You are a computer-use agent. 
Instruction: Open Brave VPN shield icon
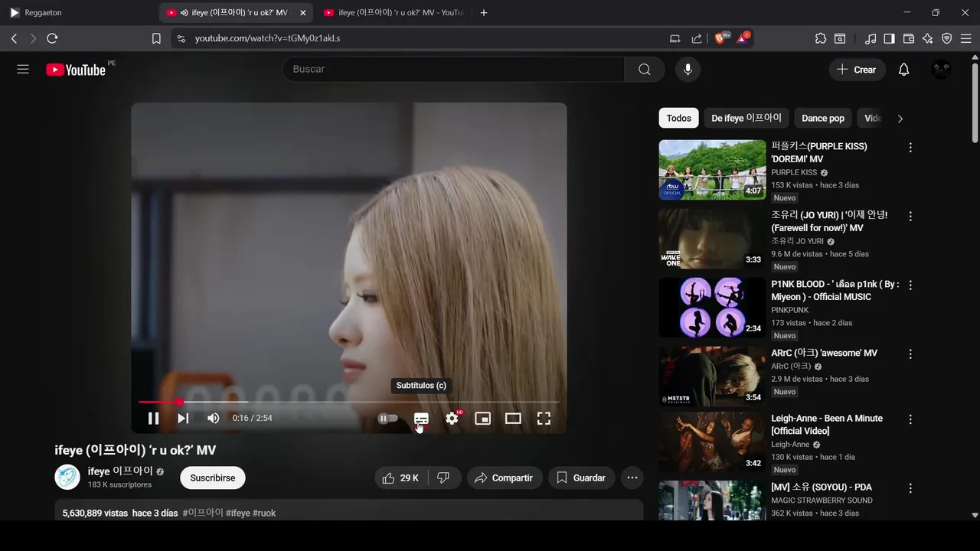tap(947, 38)
